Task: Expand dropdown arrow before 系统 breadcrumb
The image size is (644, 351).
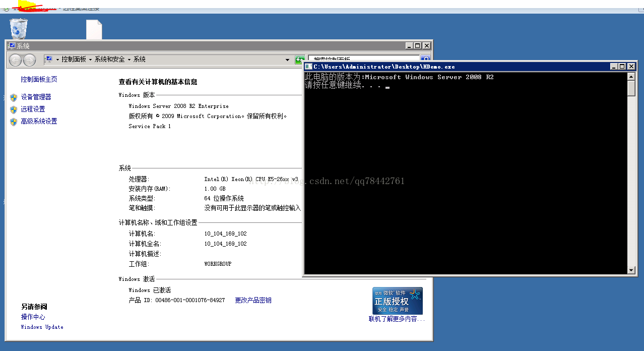Action: point(129,60)
